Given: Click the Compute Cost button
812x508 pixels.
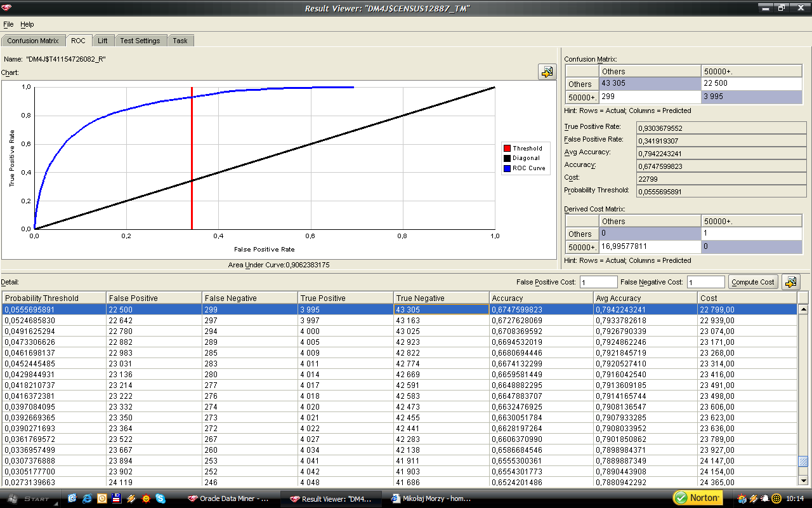Looking at the screenshot, I should point(753,282).
